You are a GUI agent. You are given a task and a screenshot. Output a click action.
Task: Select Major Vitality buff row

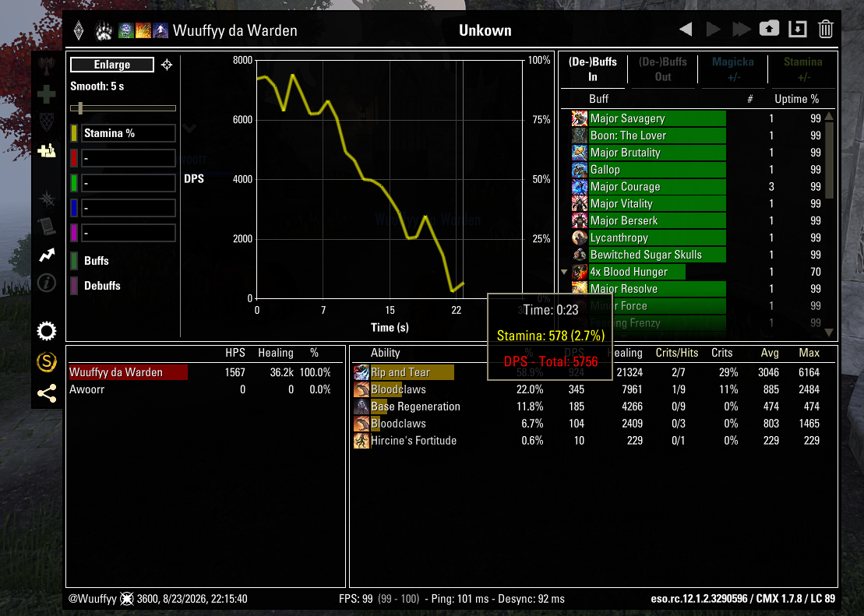697,204
